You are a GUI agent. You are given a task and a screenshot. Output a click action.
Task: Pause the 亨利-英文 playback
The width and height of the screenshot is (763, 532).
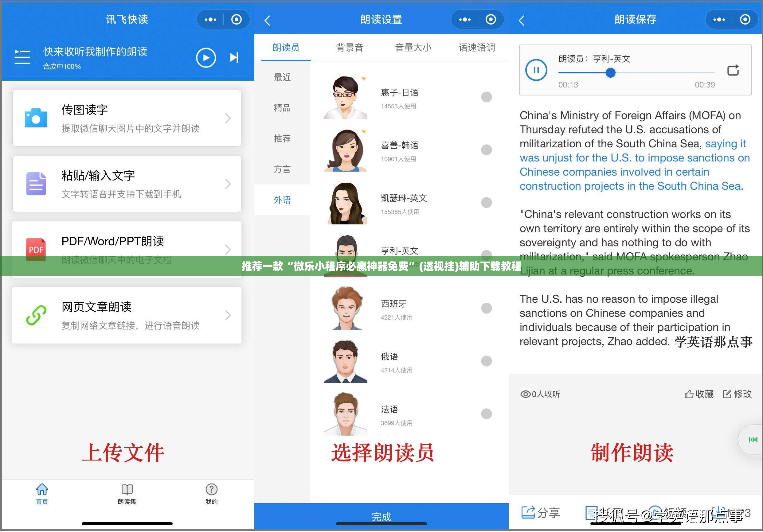(536, 70)
